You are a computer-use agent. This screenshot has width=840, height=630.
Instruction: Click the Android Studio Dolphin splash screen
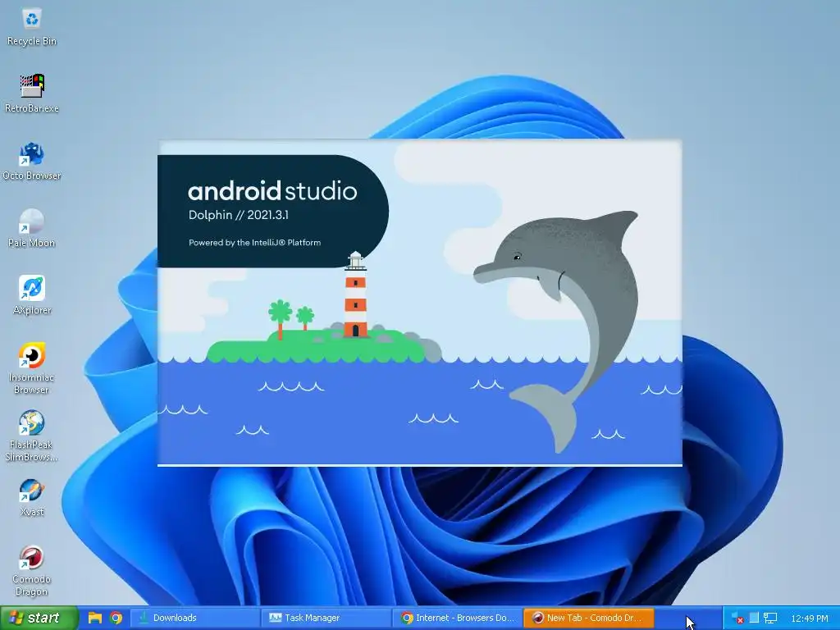coord(419,303)
